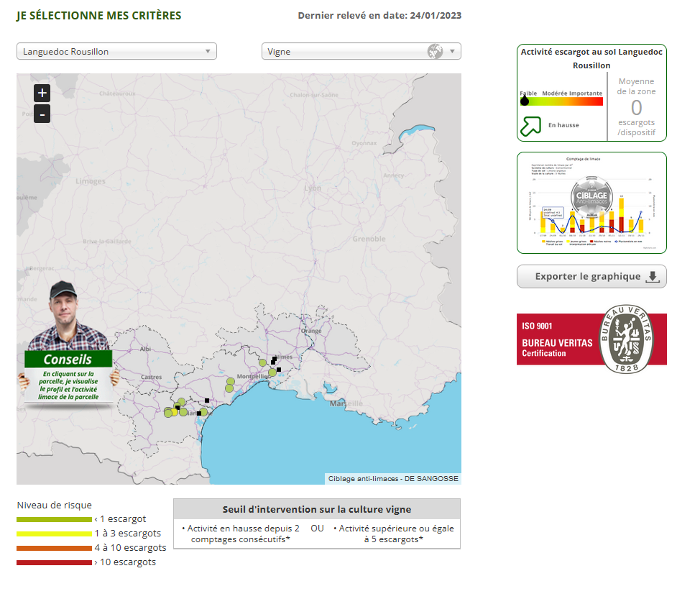Click the black drop on the activity gauge
700x599 pixels.
pyautogui.click(x=525, y=101)
